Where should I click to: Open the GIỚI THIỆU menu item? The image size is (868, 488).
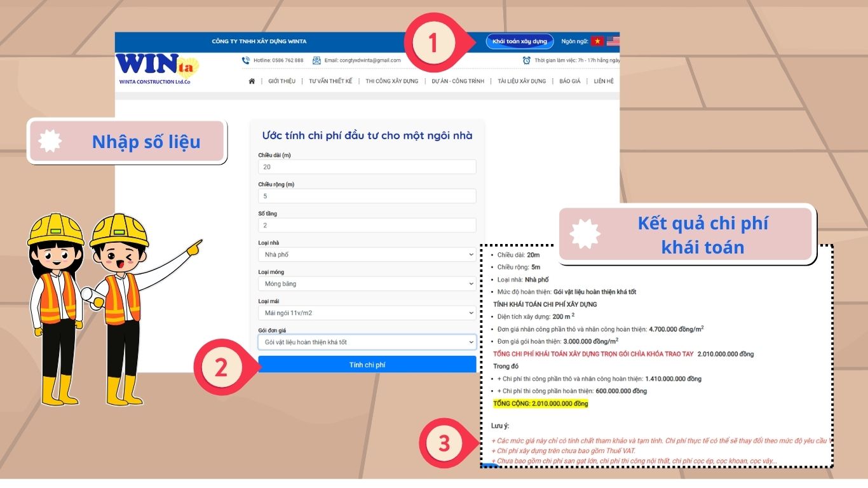[x=281, y=81]
